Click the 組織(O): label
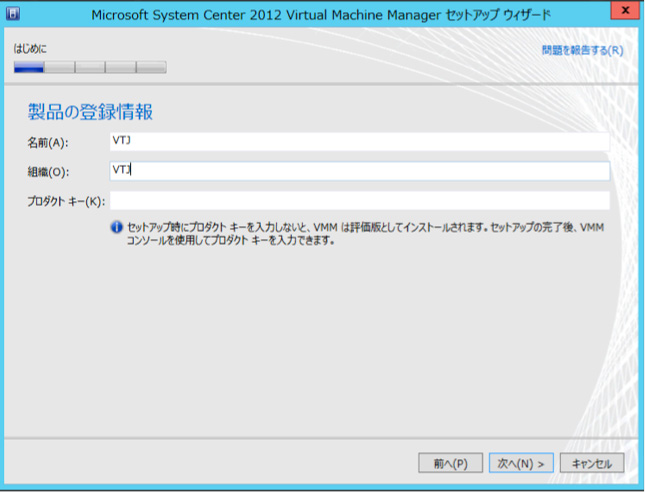The height and width of the screenshot is (492, 645). (48, 172)
